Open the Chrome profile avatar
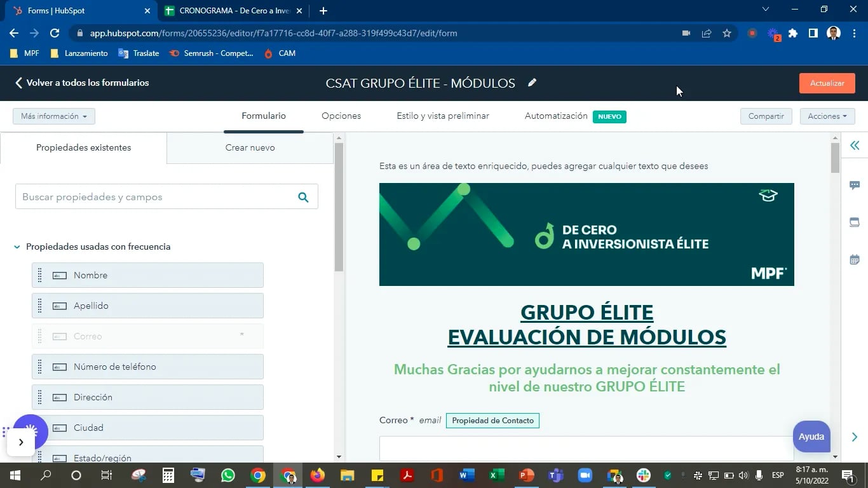This screenshot has height=488, width=868. pyautogui.click(x=834, y=33)
